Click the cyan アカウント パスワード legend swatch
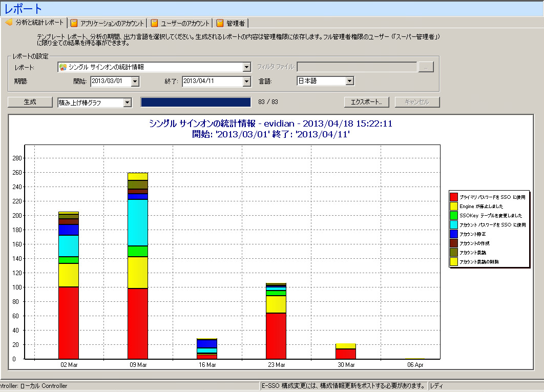Screen dimensions: 544x392 [453, 224]
